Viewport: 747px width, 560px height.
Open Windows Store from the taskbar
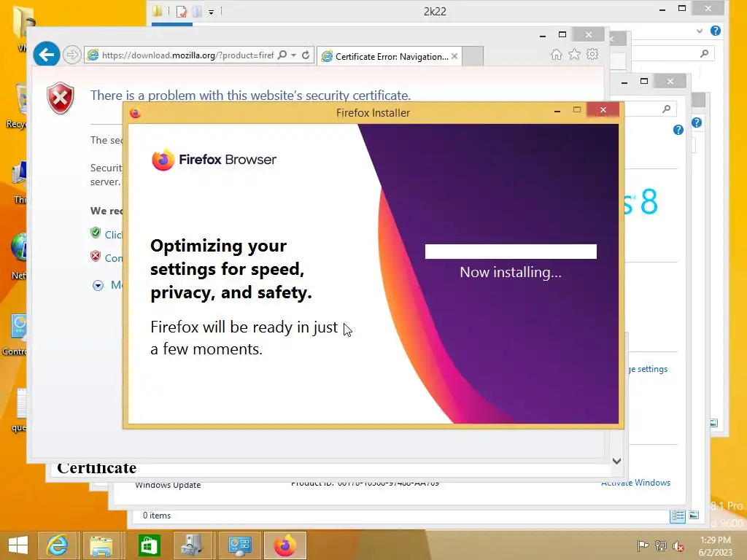[x=149, y=545]
